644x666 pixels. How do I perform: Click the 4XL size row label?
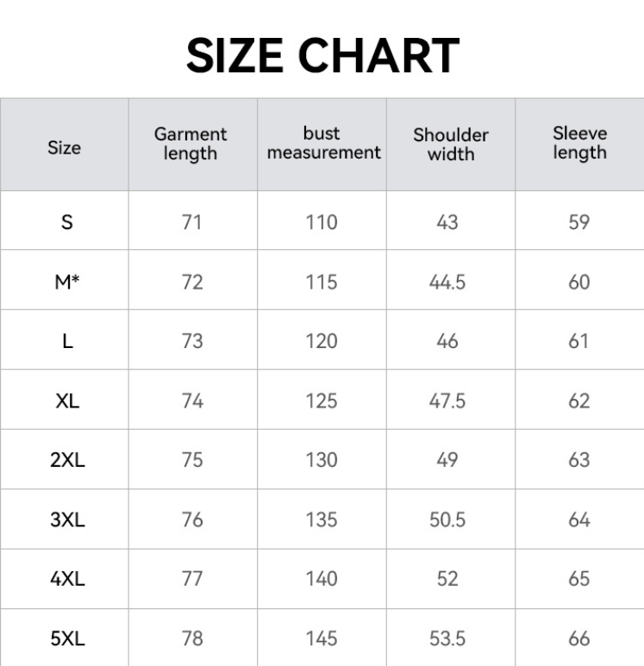(x=66, y=579)
